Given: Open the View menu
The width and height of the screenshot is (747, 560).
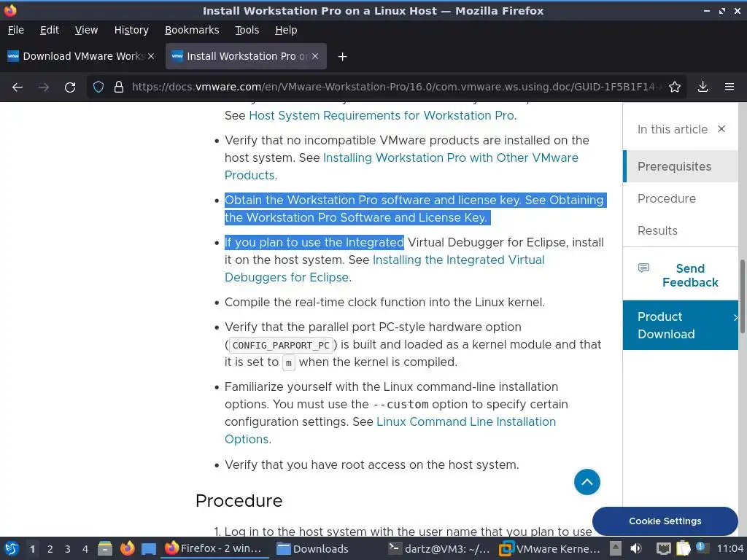Looking at the screenshot, I should pyautogui.click(x=86, y=30).
